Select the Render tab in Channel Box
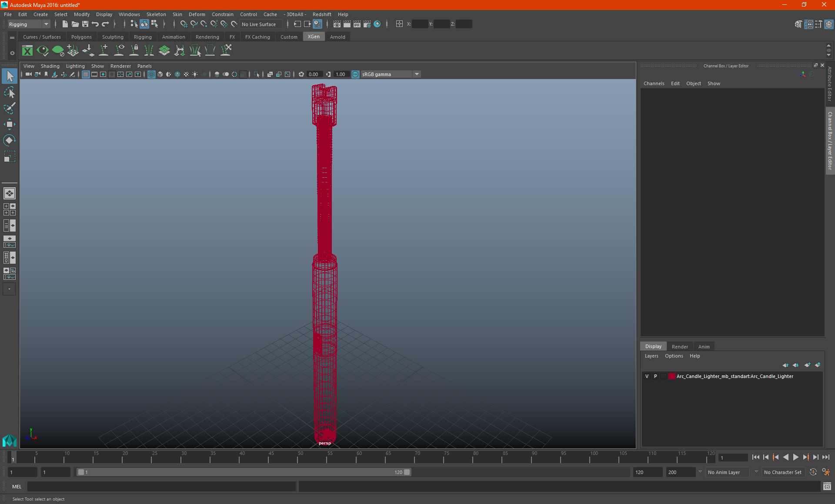 pos(680,346)
